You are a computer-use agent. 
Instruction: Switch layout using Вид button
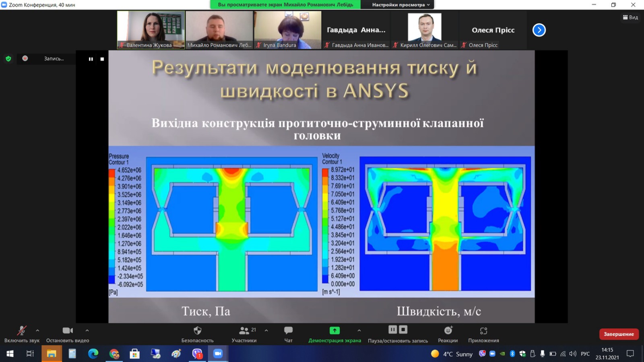(630, 17)
